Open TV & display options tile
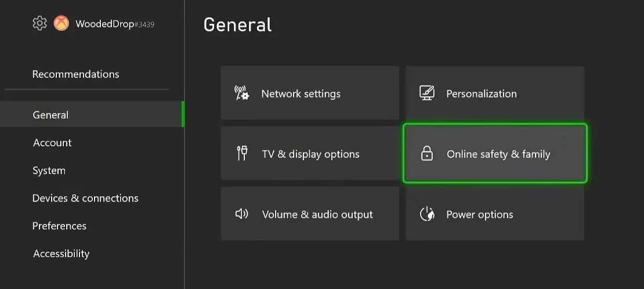This screenshot has height=289, width=644. tap(310, 153)
